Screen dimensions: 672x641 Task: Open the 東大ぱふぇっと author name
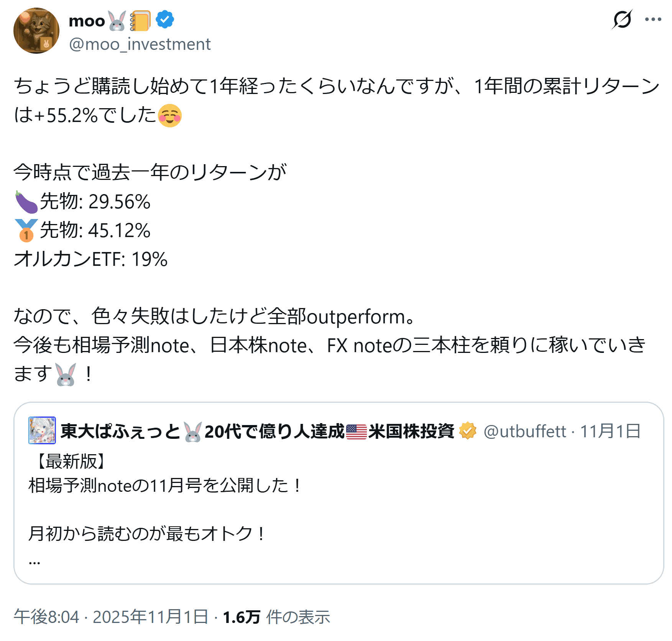click(120, 431)
